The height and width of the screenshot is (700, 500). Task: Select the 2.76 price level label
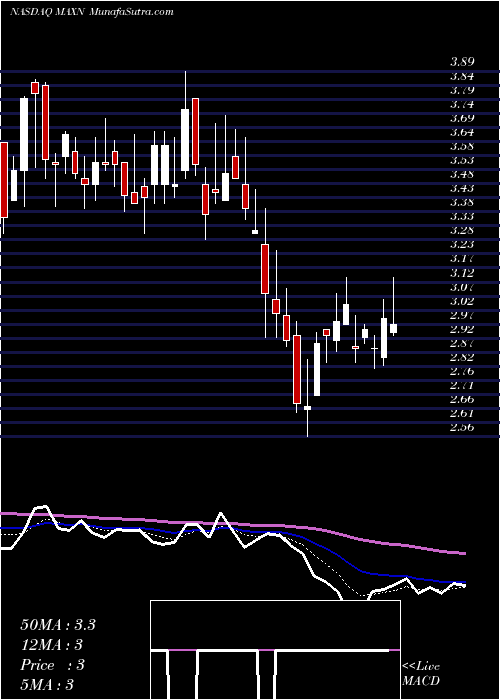click(462, 371)
